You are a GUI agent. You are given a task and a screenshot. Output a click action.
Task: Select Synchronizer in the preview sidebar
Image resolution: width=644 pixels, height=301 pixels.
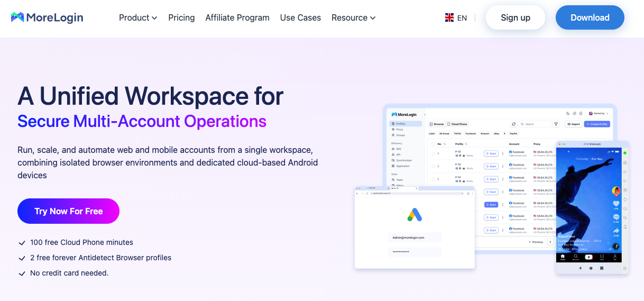pos(401,160)
